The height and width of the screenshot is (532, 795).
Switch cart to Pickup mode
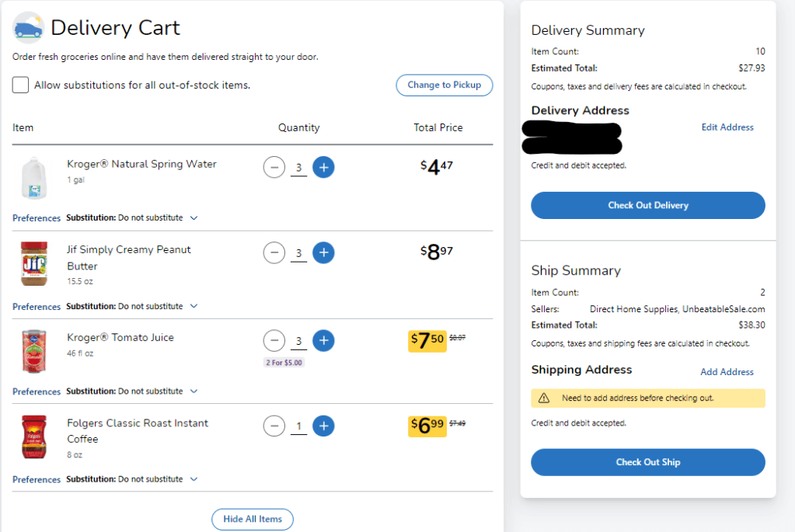click(444, 85)
